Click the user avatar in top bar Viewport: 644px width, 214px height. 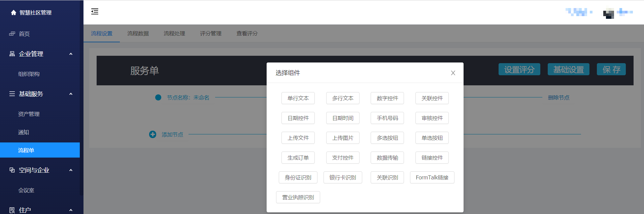coord(608,13)
